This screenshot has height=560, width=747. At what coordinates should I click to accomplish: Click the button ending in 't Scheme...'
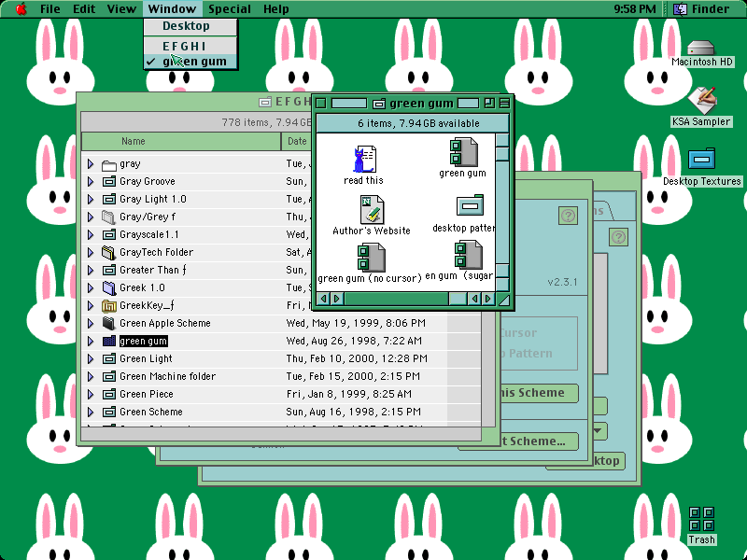pos(539,441)
